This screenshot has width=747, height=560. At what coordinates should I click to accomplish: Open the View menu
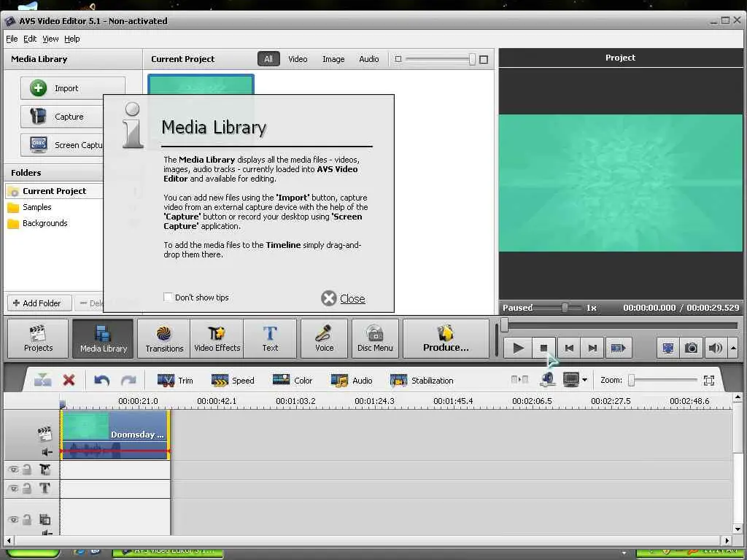[50, 39]
